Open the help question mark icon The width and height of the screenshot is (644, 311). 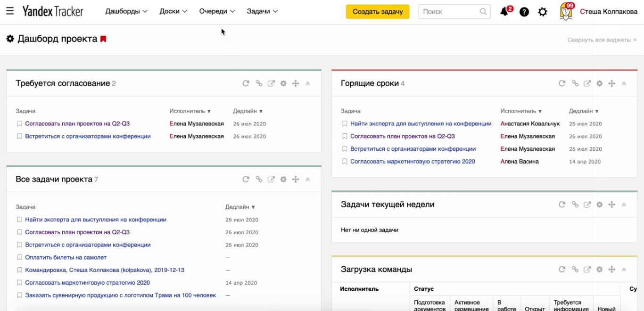pos(524,11)
